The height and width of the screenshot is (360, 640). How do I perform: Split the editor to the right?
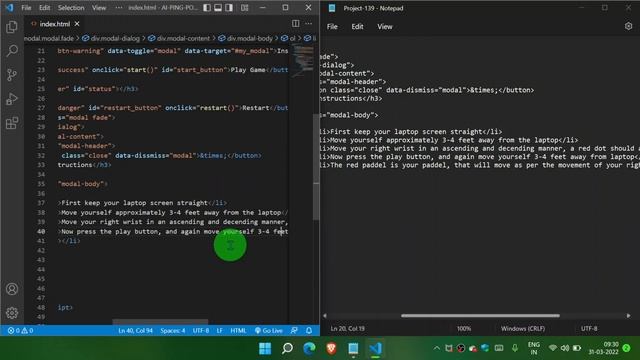point(296,24)
